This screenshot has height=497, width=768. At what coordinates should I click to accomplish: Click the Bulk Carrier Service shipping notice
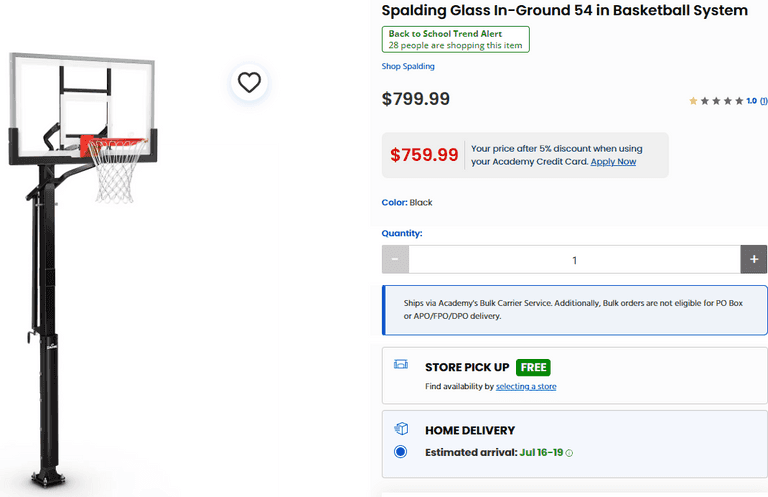point(575,310)
